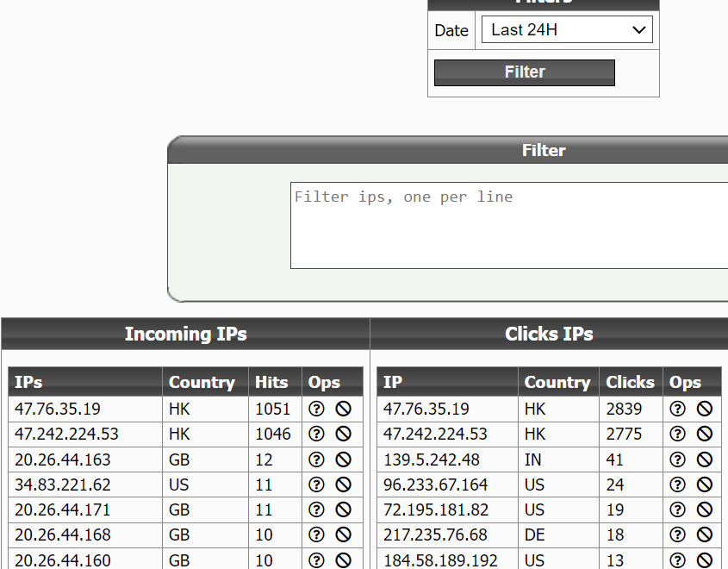Click incoming IP text 34.83.221.62

(63, 485)
